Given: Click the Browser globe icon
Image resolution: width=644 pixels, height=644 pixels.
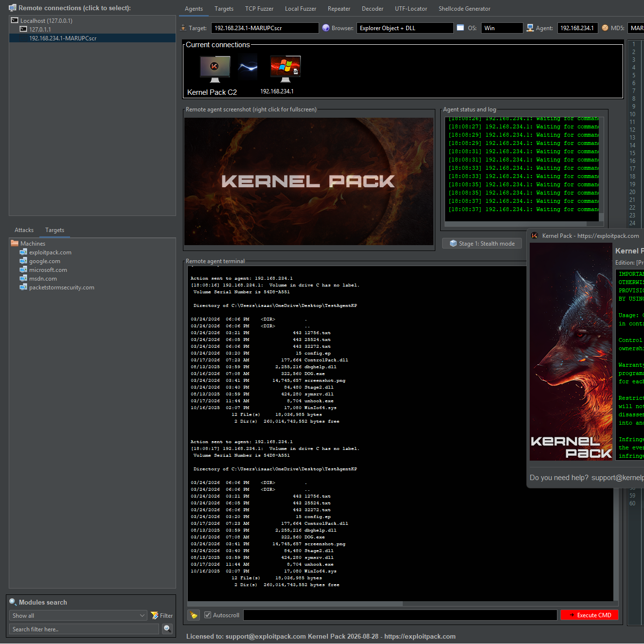Looking at the screenshot, I should (326, 28).
